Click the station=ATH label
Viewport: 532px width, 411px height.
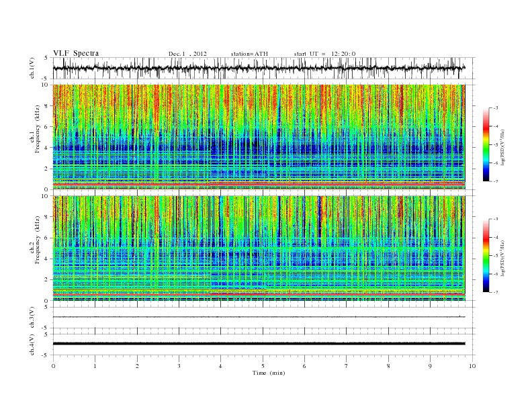point(249,54)
